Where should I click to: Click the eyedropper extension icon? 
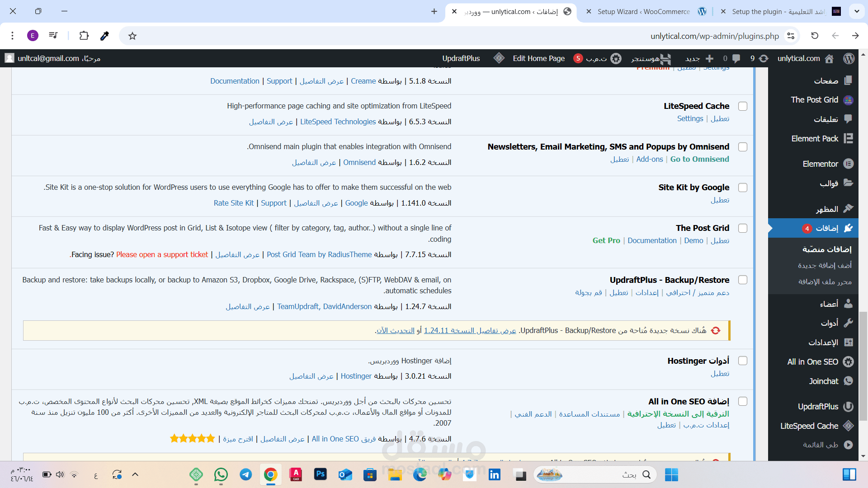click(104, 36)
